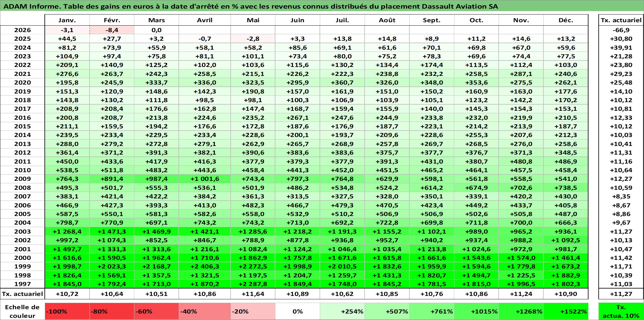644x320 pixels.
Task: Click the +1522% bright green swatch
Action: pyautogui.click(x=566, y=311)
